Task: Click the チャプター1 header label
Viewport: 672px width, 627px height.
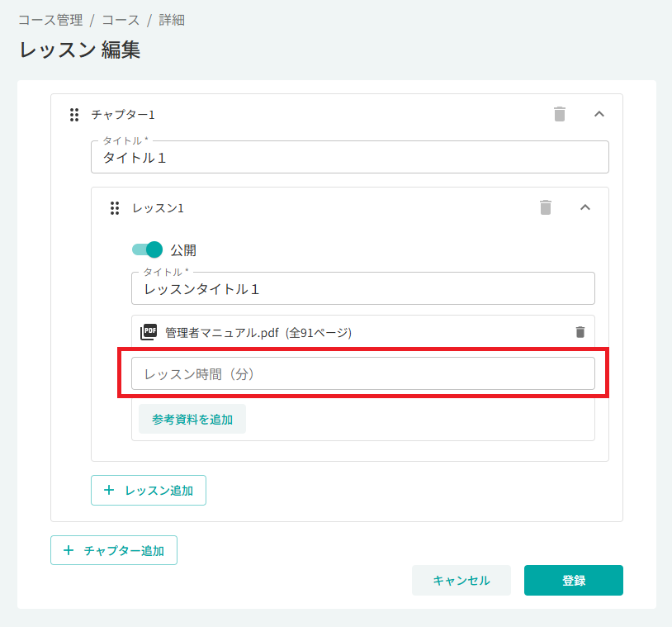Action: click(123, 115)
